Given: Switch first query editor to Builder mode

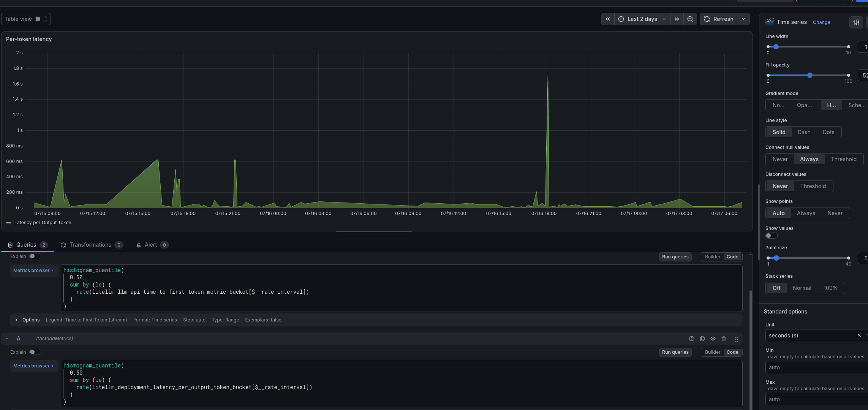Looking at the screenshot, I should pos(713,257).
